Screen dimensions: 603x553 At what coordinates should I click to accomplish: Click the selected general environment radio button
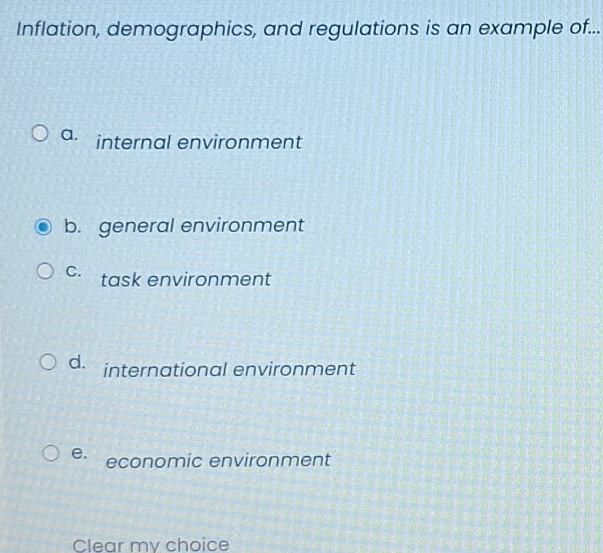[x=40, y=227]
